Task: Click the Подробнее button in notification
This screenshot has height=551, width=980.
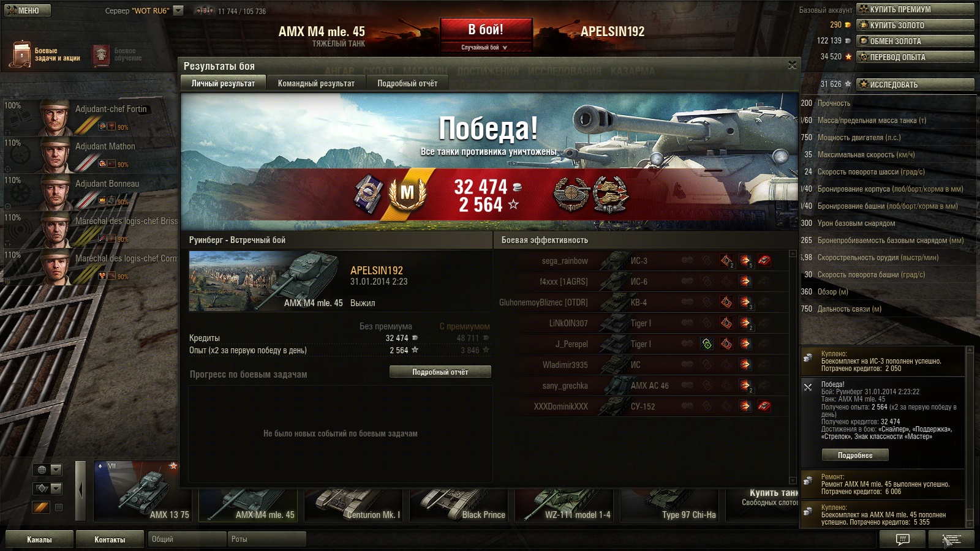Action: click(x=855, y=455)
